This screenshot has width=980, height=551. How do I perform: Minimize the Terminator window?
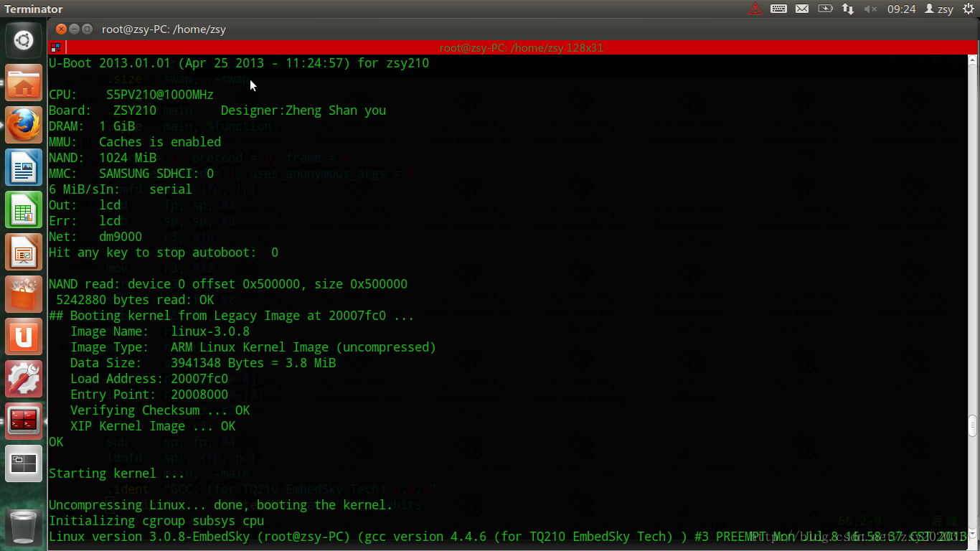(x=74, y=29)
